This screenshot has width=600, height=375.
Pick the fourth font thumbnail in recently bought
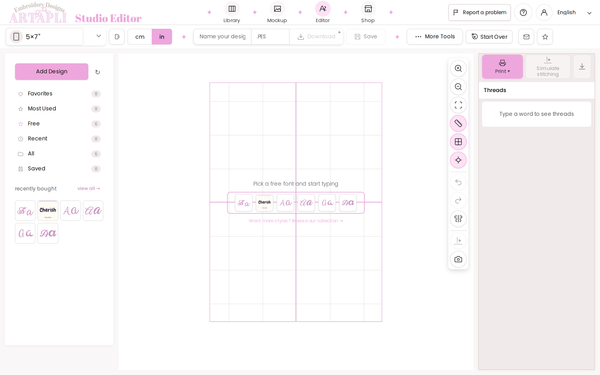click(93, 210)
